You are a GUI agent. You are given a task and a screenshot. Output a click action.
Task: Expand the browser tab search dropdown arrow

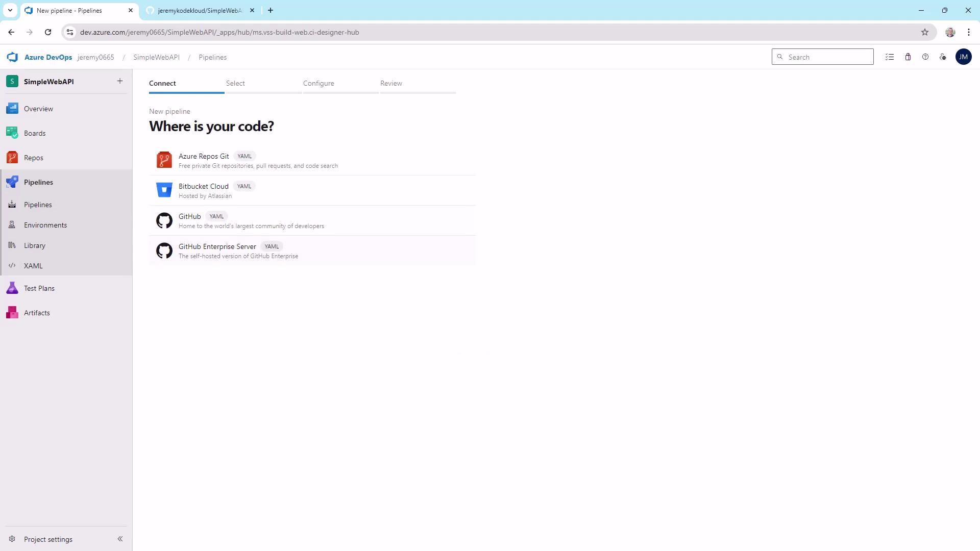(10, 10)
